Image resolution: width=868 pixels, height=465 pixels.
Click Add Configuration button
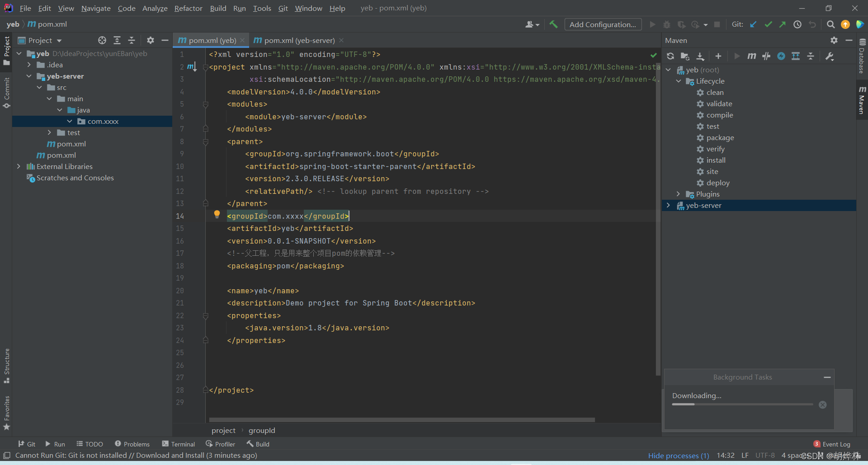pyautogui.click(x=603, y=24)
